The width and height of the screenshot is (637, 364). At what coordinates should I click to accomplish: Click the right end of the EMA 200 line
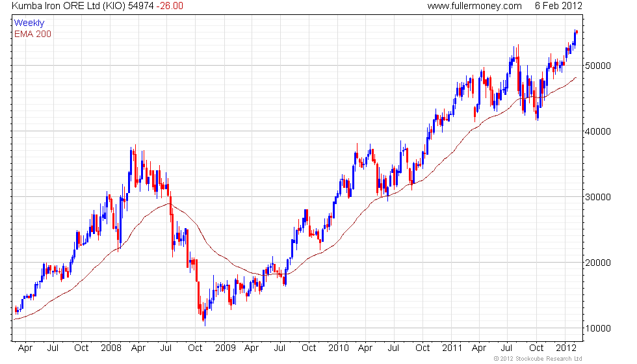[575, 78]
